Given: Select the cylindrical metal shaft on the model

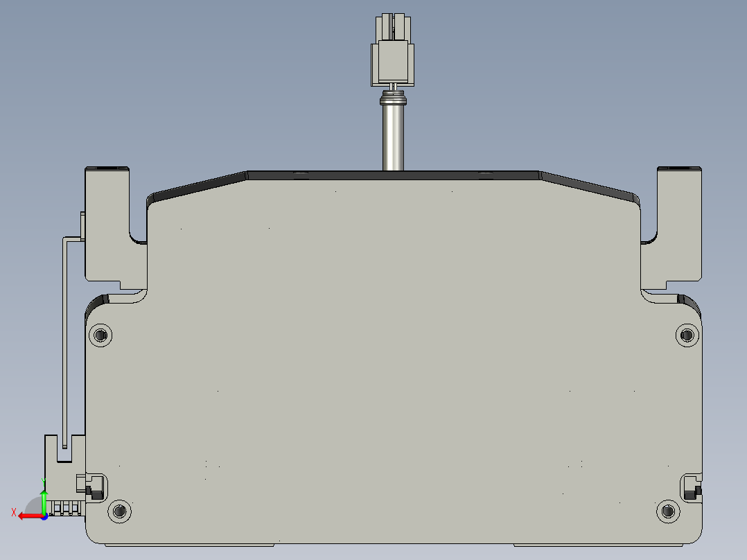Looking at the screenshot, I should coord(393,137).
